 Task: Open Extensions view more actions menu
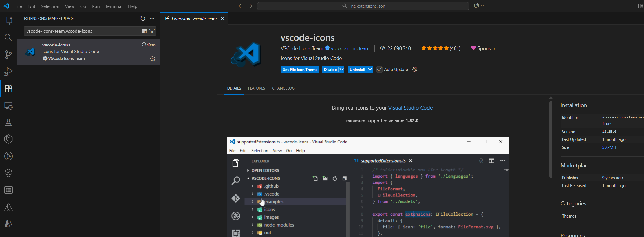(152, 19)
